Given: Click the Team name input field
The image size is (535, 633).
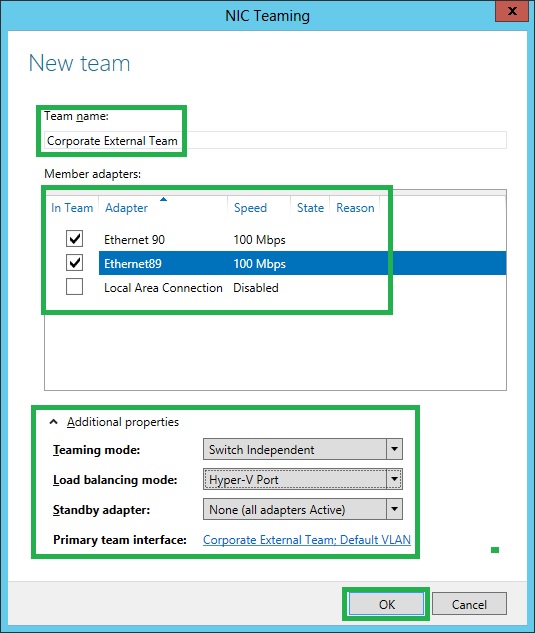Looking at the screenshot, I should click(275, 140).
